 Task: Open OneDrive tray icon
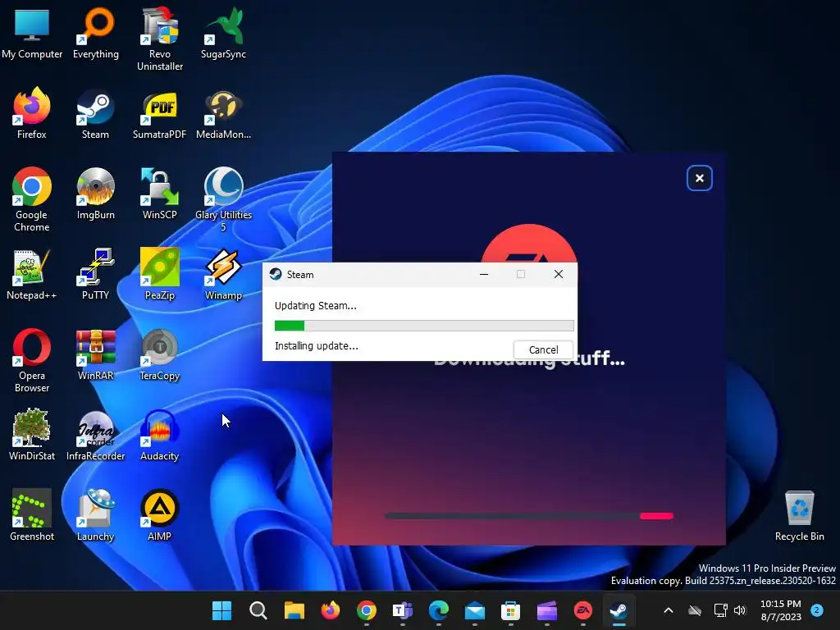695,610
